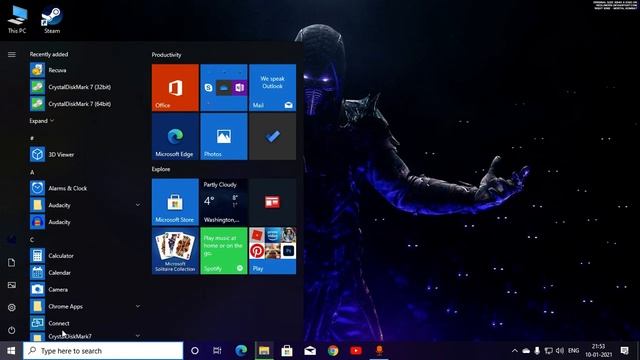Open Microsoft Store from the taskbar

[x=287, y=351]
